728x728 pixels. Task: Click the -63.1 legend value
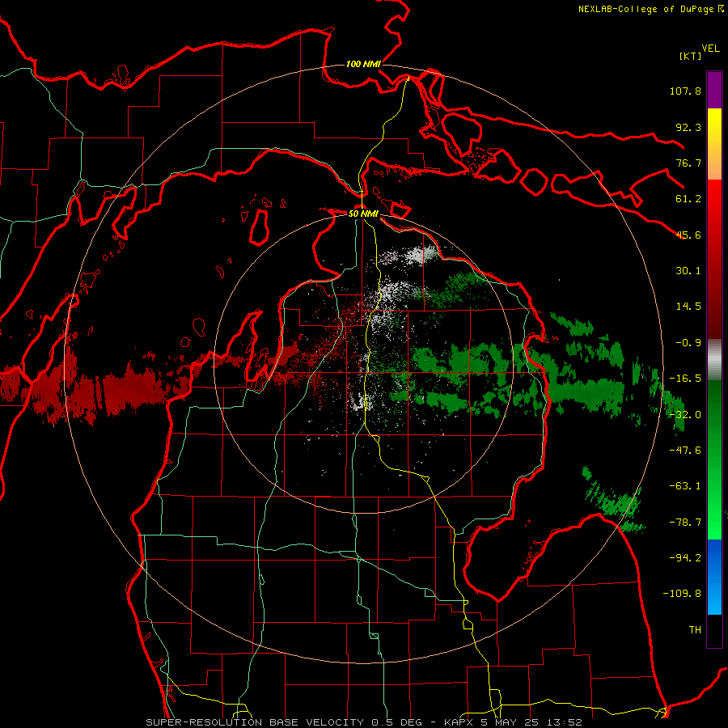pos(685,486)
